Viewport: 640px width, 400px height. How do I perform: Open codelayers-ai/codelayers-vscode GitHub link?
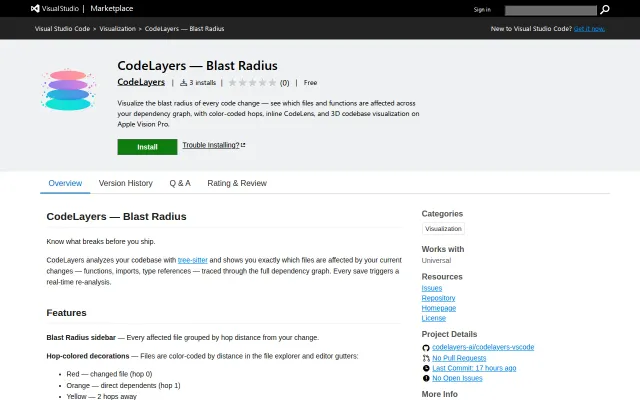[483, 347]
